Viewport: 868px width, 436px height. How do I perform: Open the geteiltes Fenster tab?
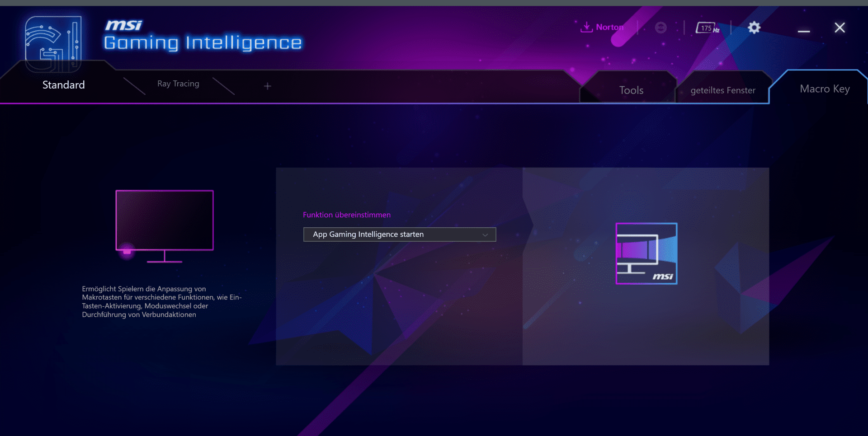(723, 90)
